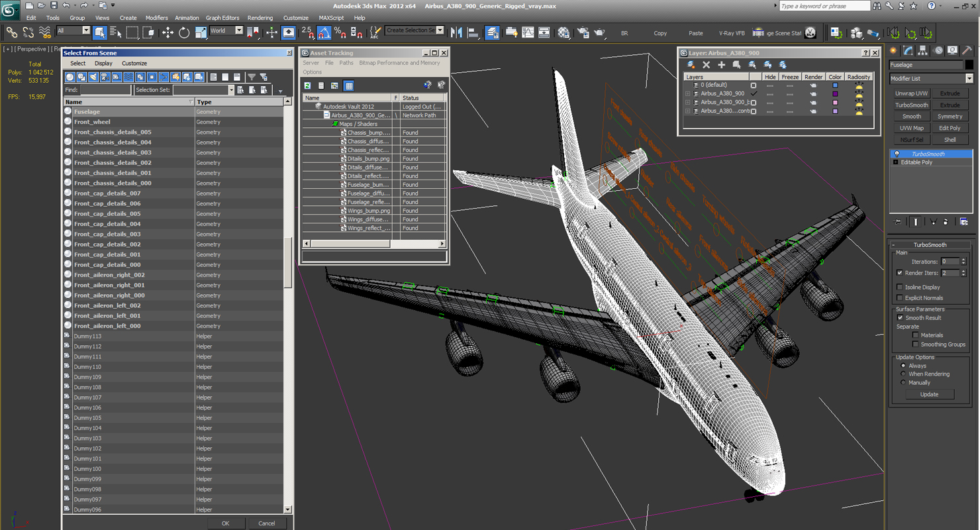Select the Always update option
The height and width of the screenshot is (530, 980).
click(903, 366)
